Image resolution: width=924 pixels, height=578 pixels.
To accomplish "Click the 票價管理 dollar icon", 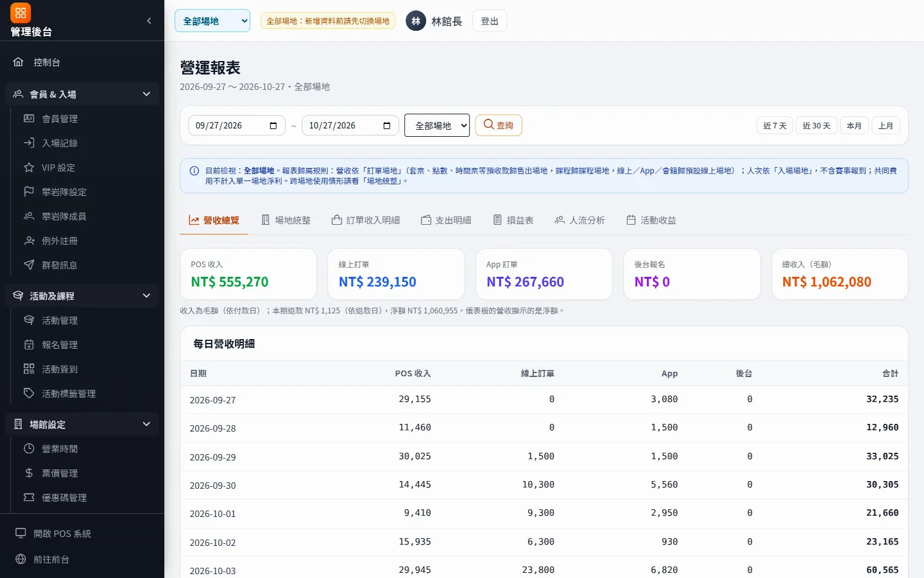I will pyautogui.click(x=29, y=473).
